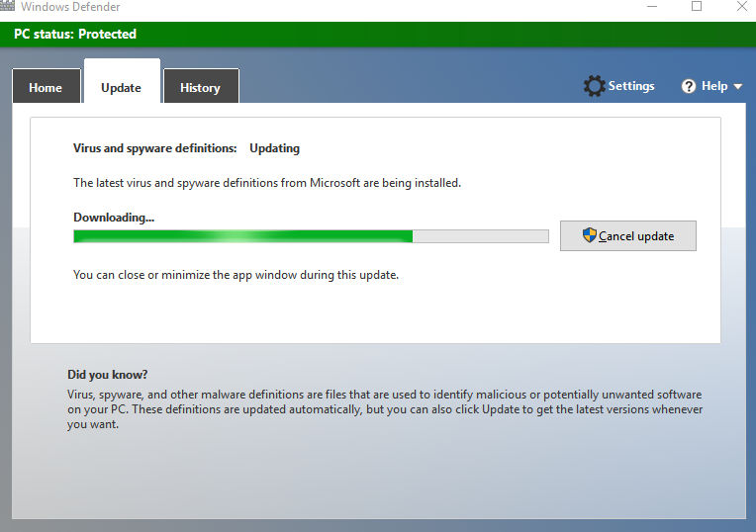This screenshot has height=532, width=756.
Task: Click 'Virus and spyware definitions:' label
Action: click(154, 148)
